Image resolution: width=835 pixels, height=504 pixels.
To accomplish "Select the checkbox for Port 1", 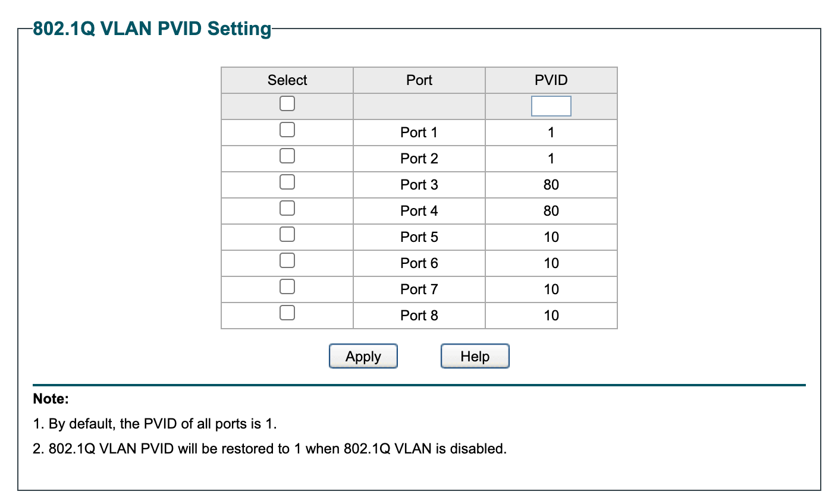I will pos(287,130).
